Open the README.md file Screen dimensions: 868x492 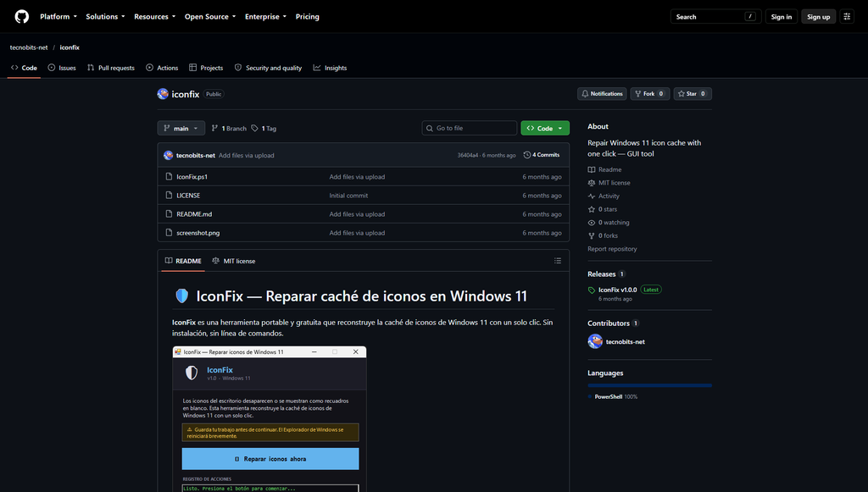click(194, 214)
